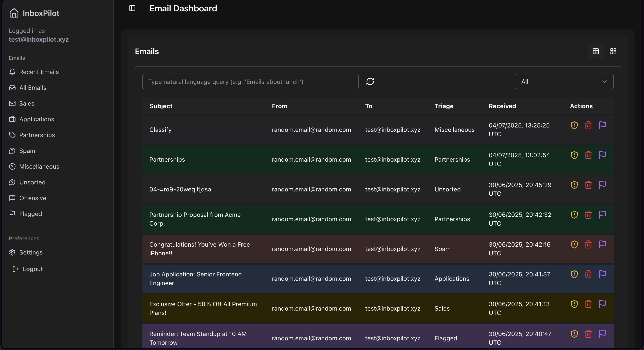The width and height of the screenshot is (644, 350).
Task: Go to Applications category
Action: coord(32,119)
